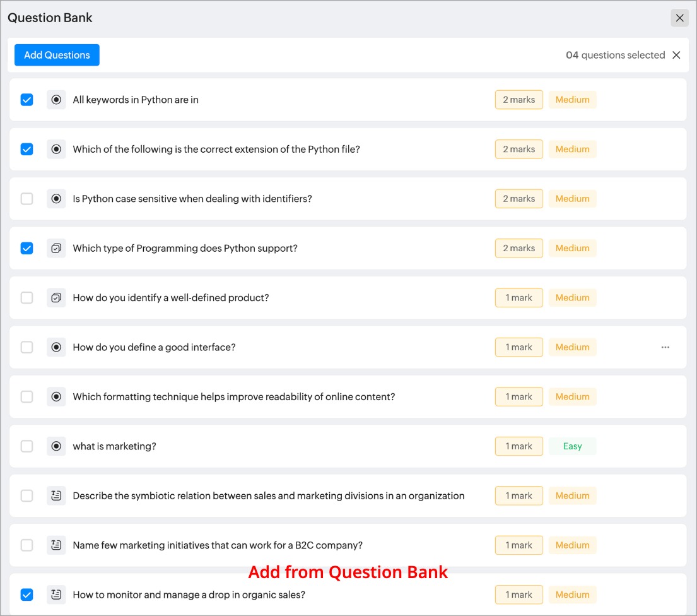Click '2 marks' badge on Python extension question
Viewport: 697px width, 616px height.
pyautogui.click(x=518, y=150)
